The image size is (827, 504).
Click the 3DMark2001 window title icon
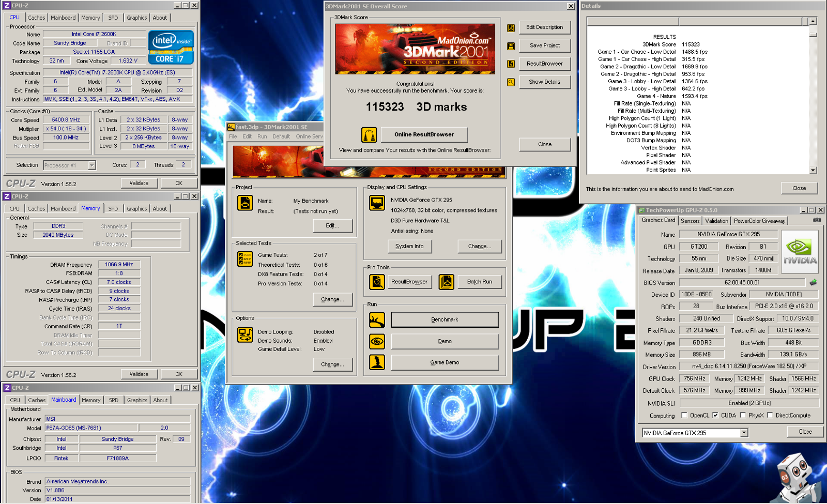point(232,127)
